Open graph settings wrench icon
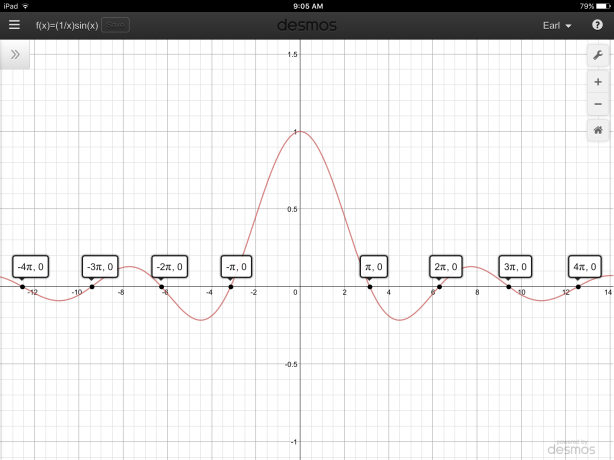Screen dimensions: 614x460 [598, 55]
